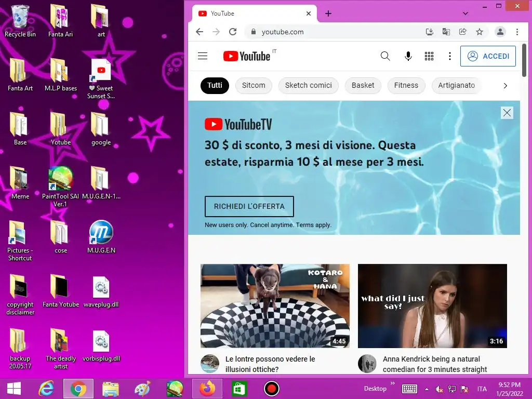
Task: Click the ACCEDI sign-in button
Action: tap(488, 56)
